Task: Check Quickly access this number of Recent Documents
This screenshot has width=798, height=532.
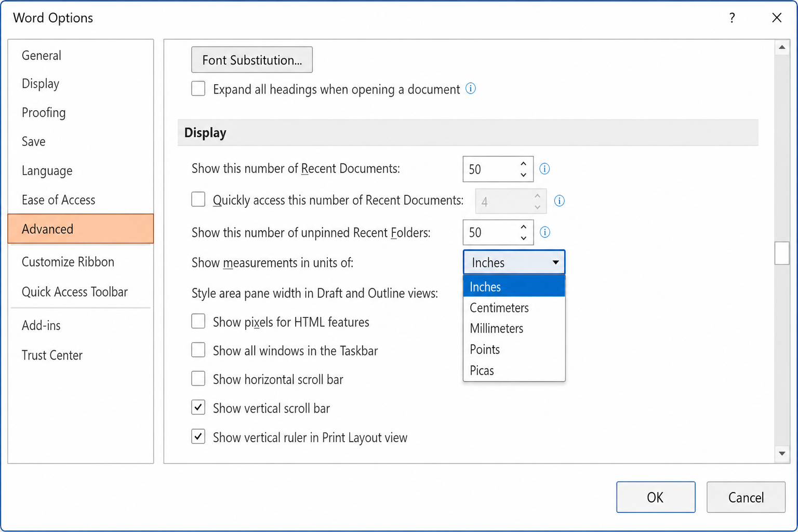Action: point(198,199)
